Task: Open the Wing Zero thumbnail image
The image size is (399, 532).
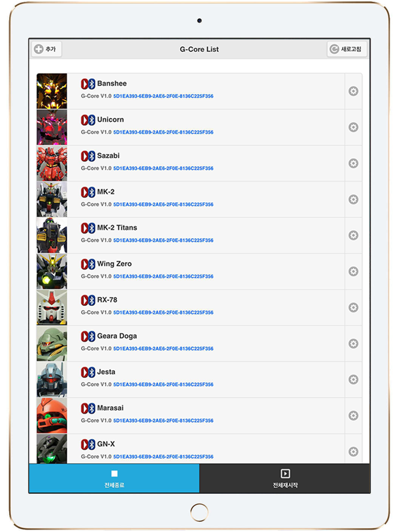Action: coord(52,272)
